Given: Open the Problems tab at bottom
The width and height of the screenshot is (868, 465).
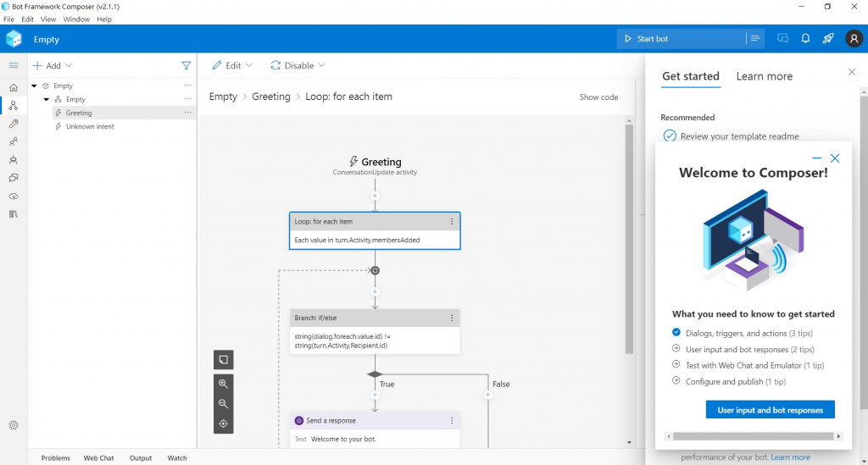Looking at the screenshot, I should 55,458.
